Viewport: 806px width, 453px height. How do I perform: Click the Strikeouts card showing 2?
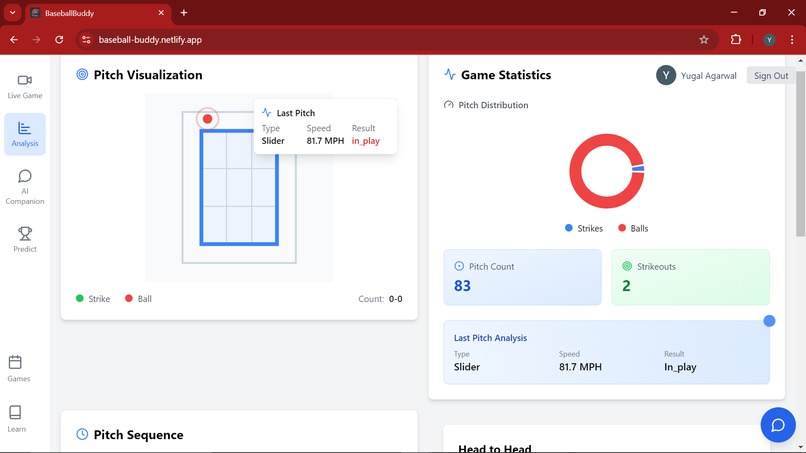click(x=690, y=277)
